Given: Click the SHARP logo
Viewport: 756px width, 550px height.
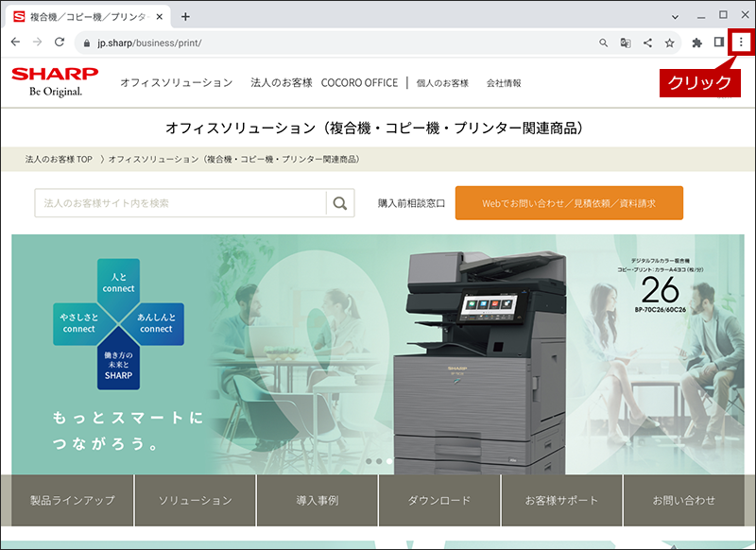Looking at the screenshot, I should [x=55, y=81].
